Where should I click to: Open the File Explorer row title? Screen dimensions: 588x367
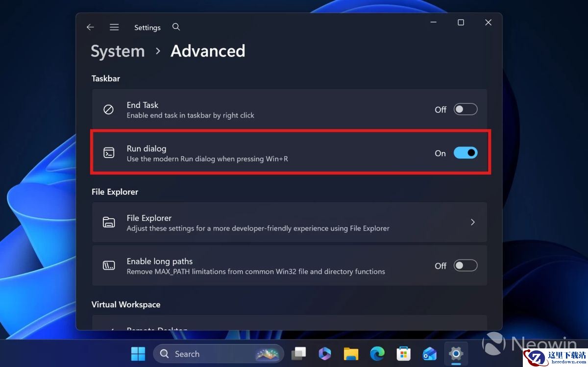(x=149, y=218)
